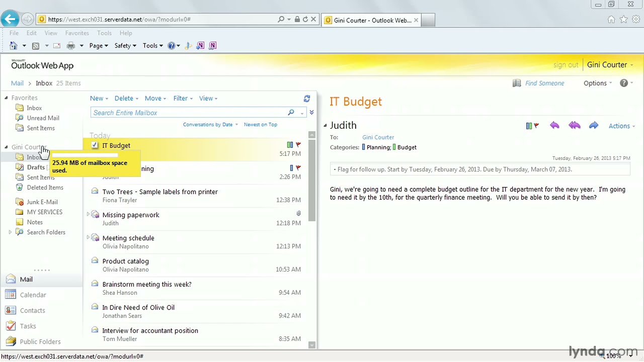Open Public Folders in navigation pane
The height and width of the screenshot is (362, 644).
40,342
